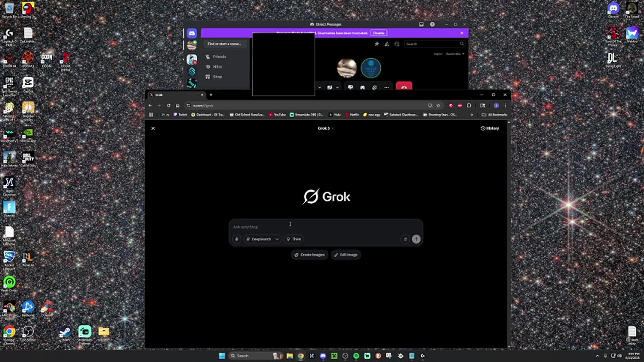The height and width of the screenshot is (362, 644).
Task: Open File Explorer from taskbar
Action: (x=290, y=356)
